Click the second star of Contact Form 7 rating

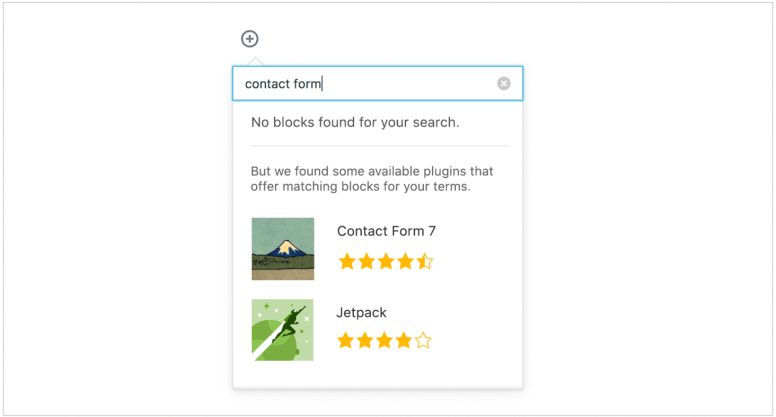click(x=366, y=261)
